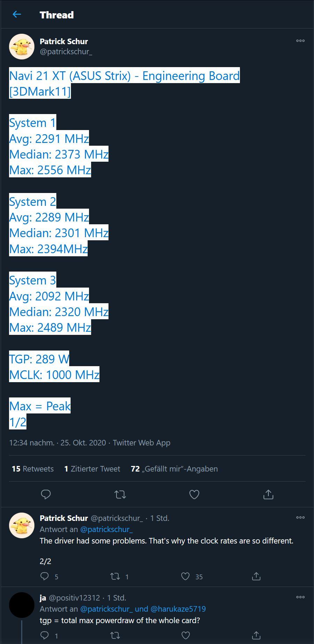This screenshot has height=644, width=314.
Task: Open ja's black profile avatar
Action: 22,605
